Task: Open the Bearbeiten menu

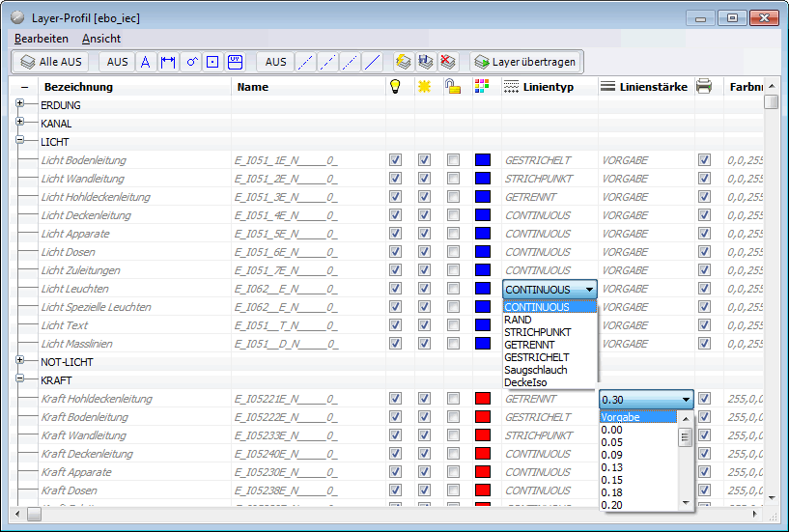Action: tap(42, 39)
